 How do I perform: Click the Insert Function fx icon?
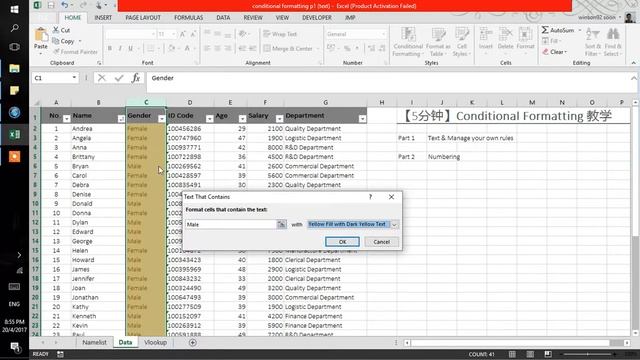point(136,78)
